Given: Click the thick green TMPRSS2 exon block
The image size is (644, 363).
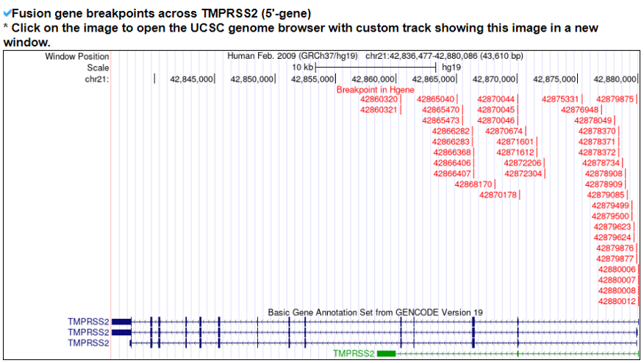Looking at the screenshot, I should click(386, 353).
